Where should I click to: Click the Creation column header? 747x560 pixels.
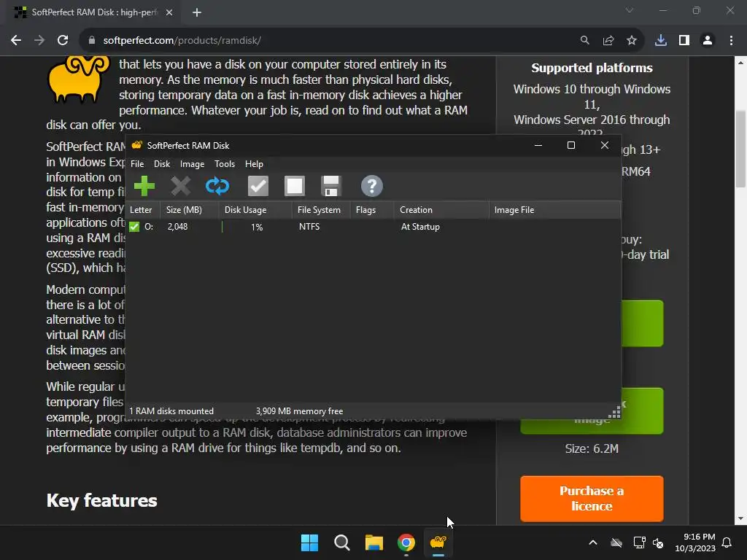[441, 210]
